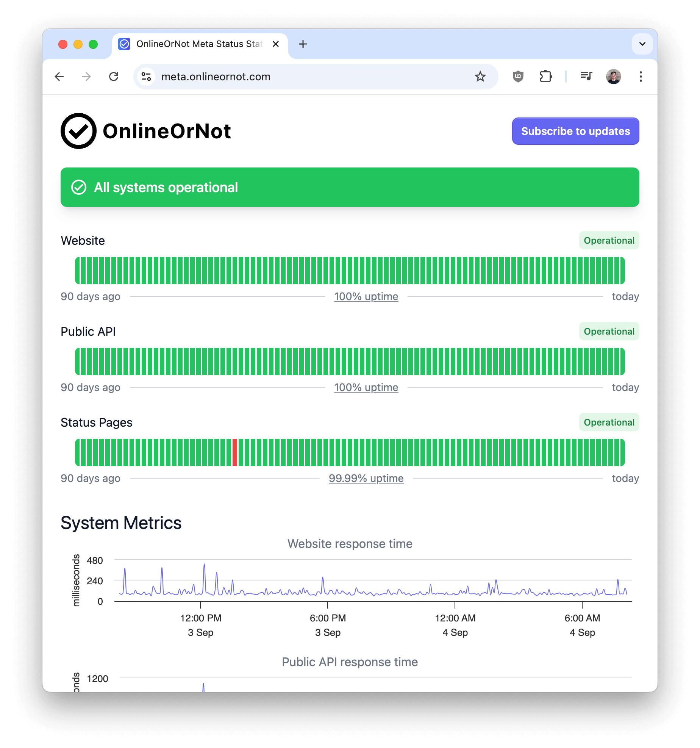Viewport: 700px width, 748px height.
Task: Open site information icon in address bar
Action: pos(146,77)
